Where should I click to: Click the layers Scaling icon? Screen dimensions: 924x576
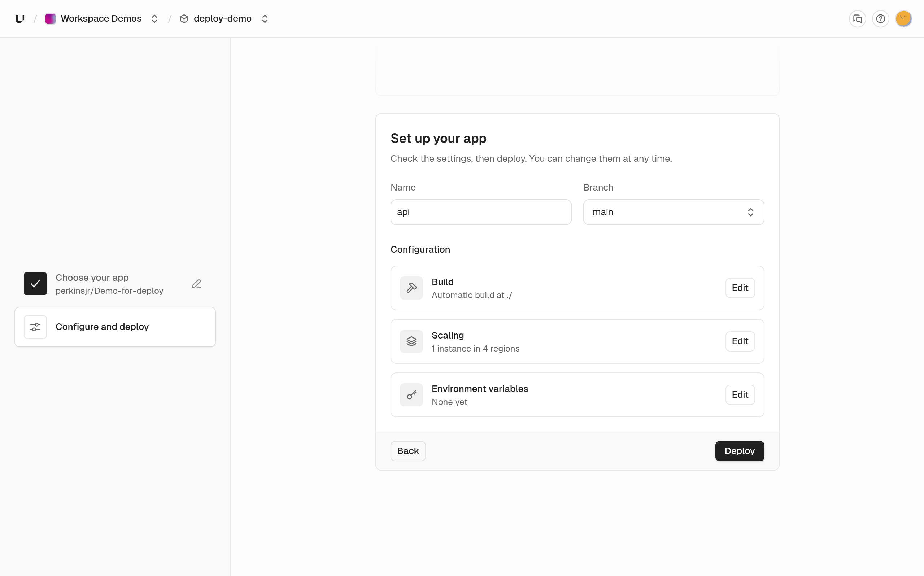[411, 341]
